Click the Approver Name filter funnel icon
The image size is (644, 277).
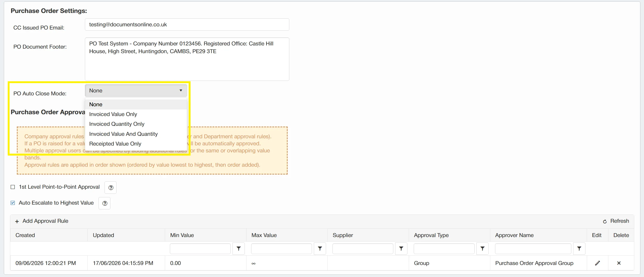pyautogui.click(x=579, y=248)
